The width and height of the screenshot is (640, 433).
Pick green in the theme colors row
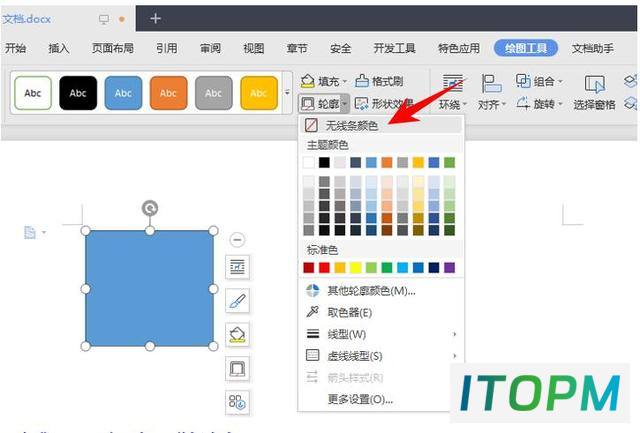pos(449,162)
